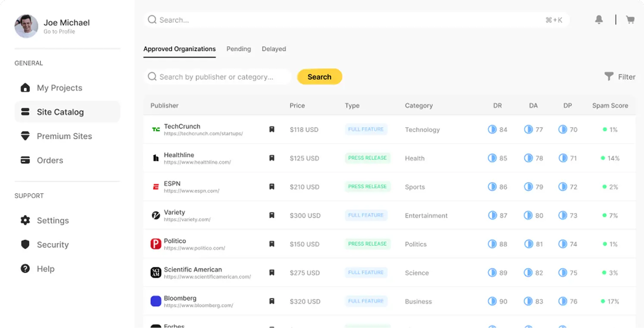
Task: Click the FULL FEATURE tag for TechCrunch
Action: point(366,129)
